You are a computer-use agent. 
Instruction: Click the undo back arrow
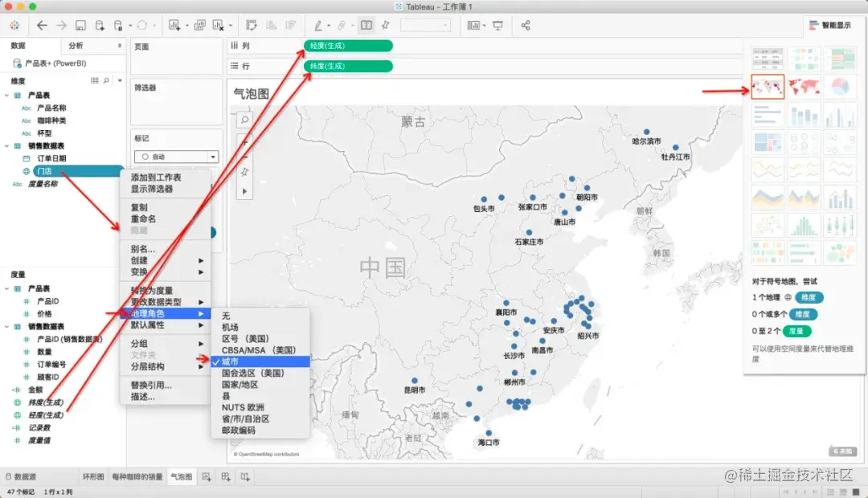(x=42, y=26)
